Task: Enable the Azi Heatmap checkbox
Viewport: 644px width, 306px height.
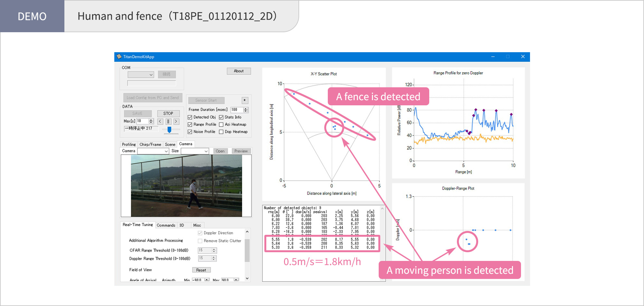Action: coord(221,125)
